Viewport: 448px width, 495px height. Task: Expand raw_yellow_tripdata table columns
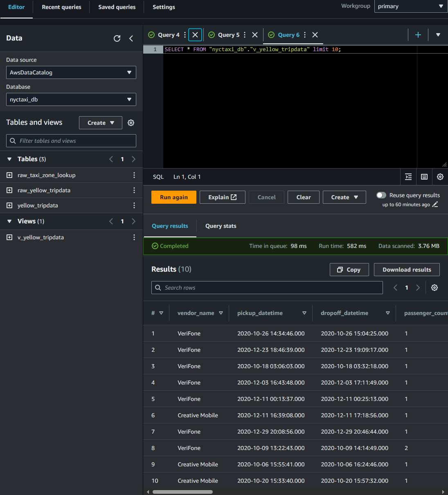coord(9,190)
